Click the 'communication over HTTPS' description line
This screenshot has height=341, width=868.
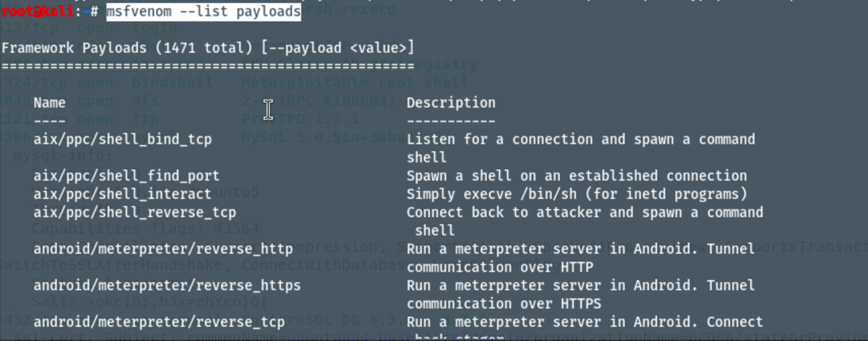[503, 303]
